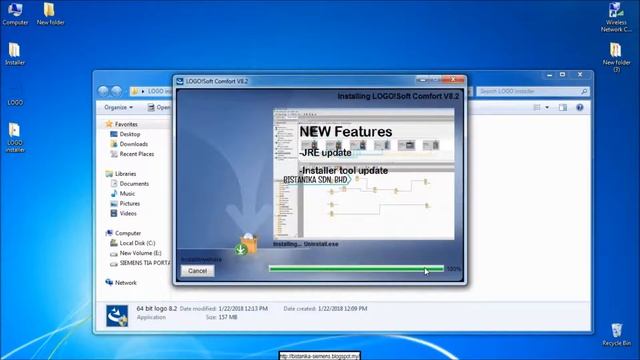
Task: Open the view options dropdown arrow
Action: (547, 107)
